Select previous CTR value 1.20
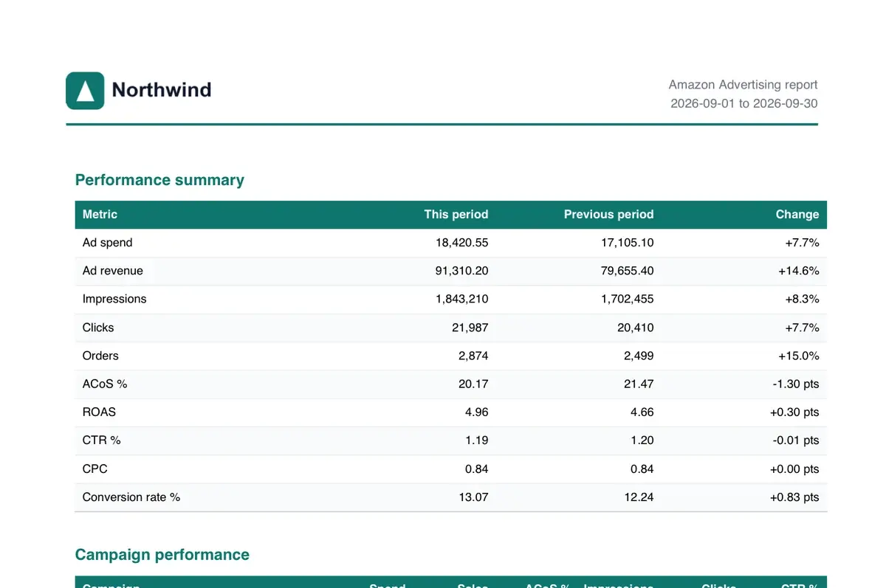This screenshot has width=886, height=588. tap(642, 440)
